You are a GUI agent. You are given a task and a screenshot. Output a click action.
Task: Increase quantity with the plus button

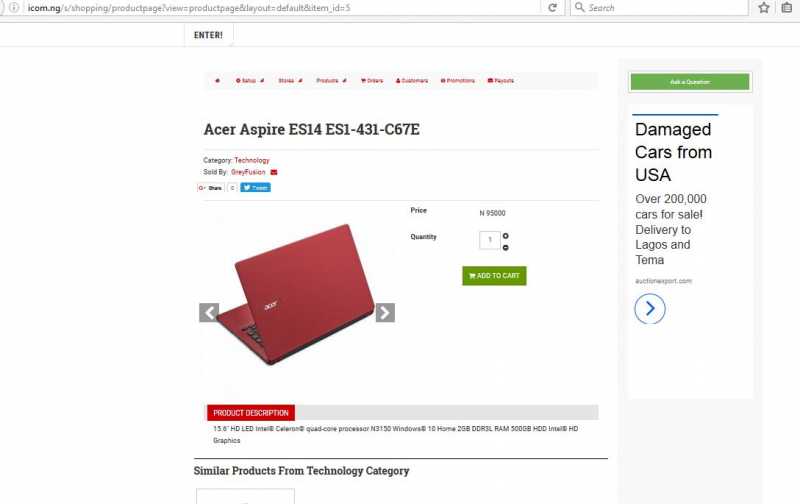(x=506, y=236)
